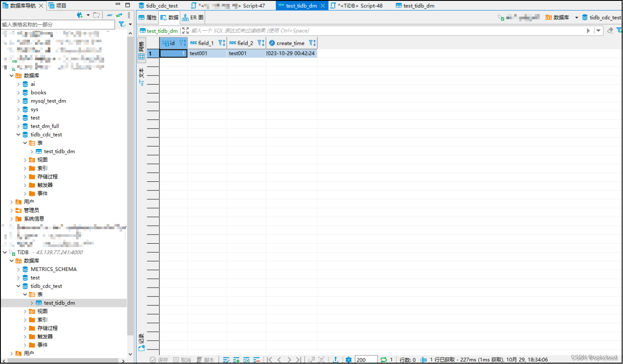Image resolution: width=623 pixels, height=364 pixels.
Task: Open the 数据 sub-tab
Action: [x=170, y=17]
